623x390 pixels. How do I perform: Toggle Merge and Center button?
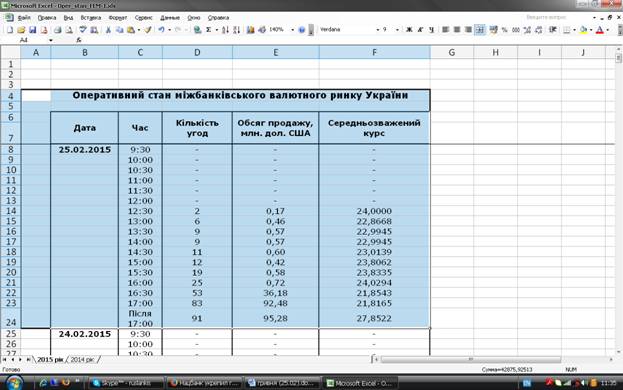tap(480, 30)
